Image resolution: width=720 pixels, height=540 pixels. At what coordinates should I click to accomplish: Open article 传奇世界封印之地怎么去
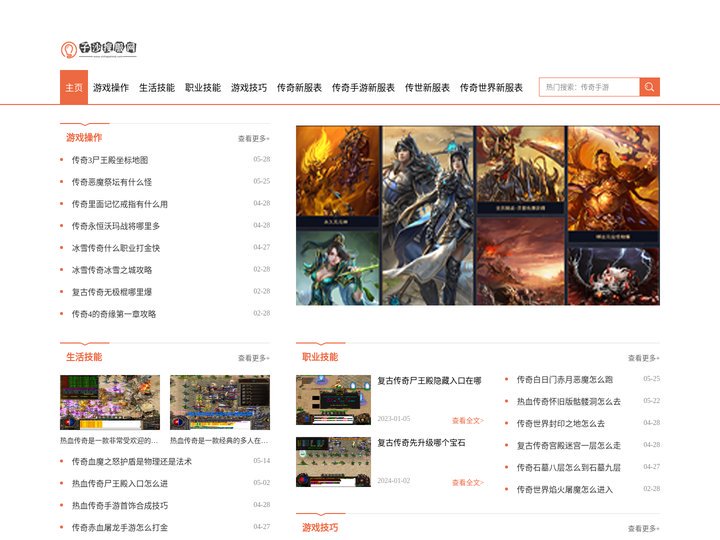tap(561, 424)
